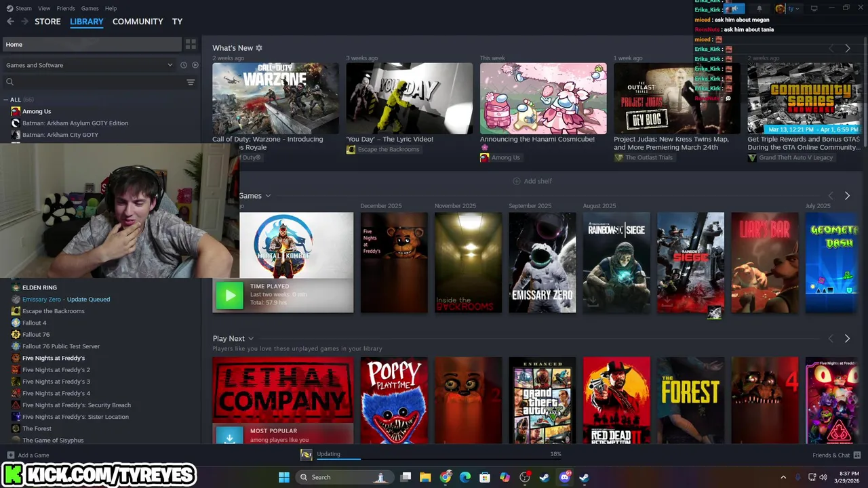
Task: Customize What's New with gear icon
Action: click(x=259, y=48)
